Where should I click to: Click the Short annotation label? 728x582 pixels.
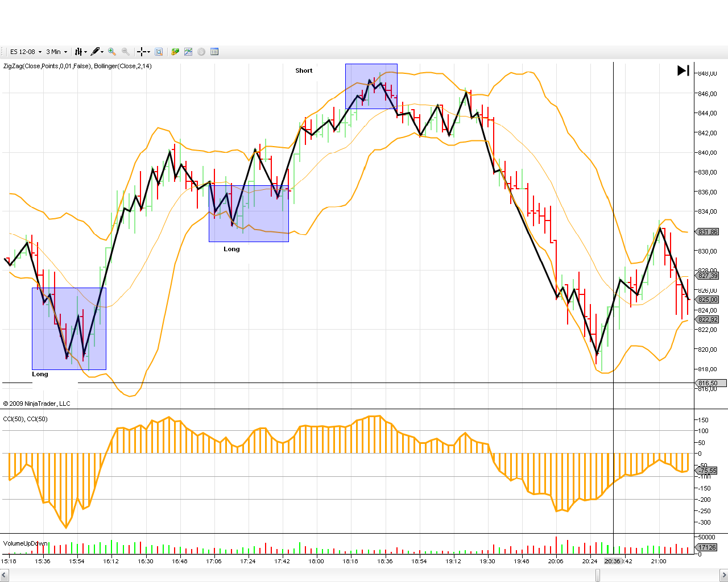coord(304,70)
